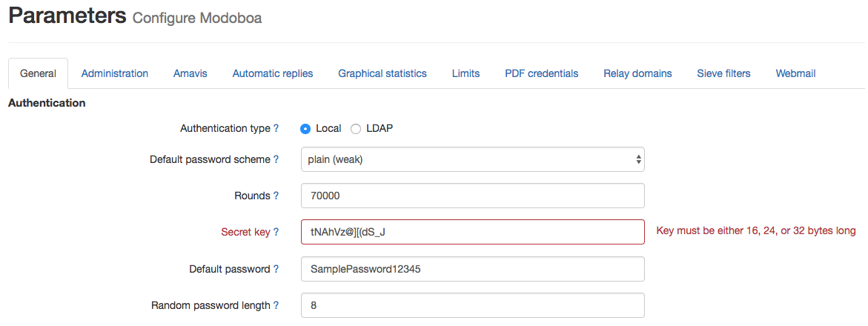This screenshot has height=326, width=868.
Task: Open the Administration tab
Action: click(x=115, y=73)
